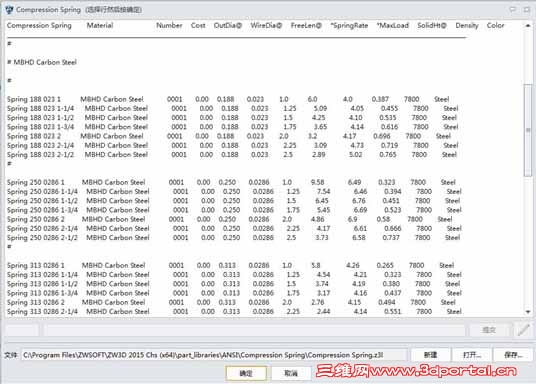Image resolution: width=536 pixels, height=384 pixels.
Task: Click the 'WireDia@' column header
Action: [x=266, y=25]
